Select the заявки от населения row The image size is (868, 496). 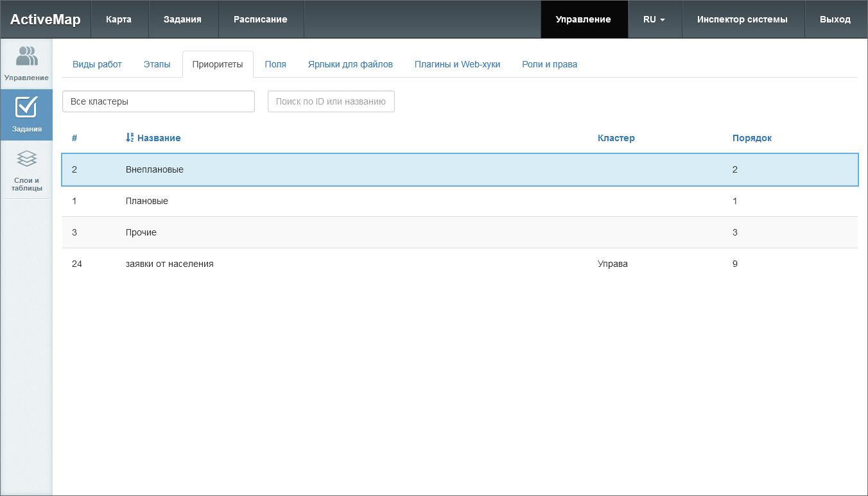[169, 264]
